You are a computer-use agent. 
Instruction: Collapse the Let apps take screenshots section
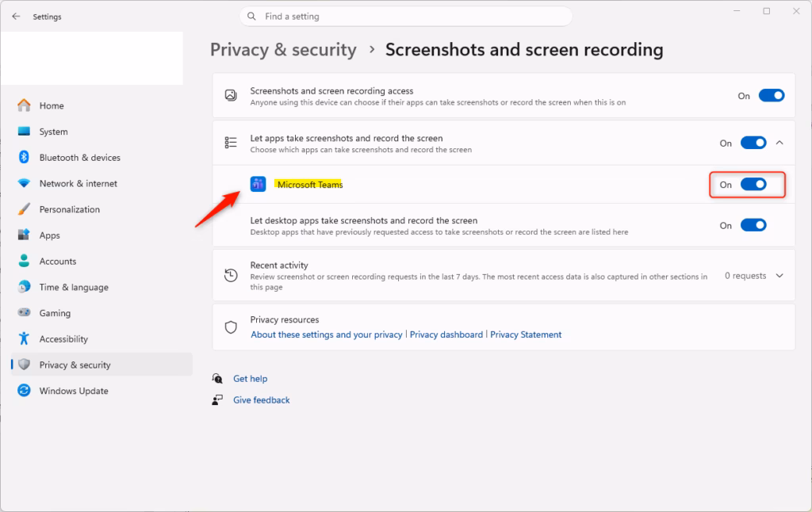780,143
